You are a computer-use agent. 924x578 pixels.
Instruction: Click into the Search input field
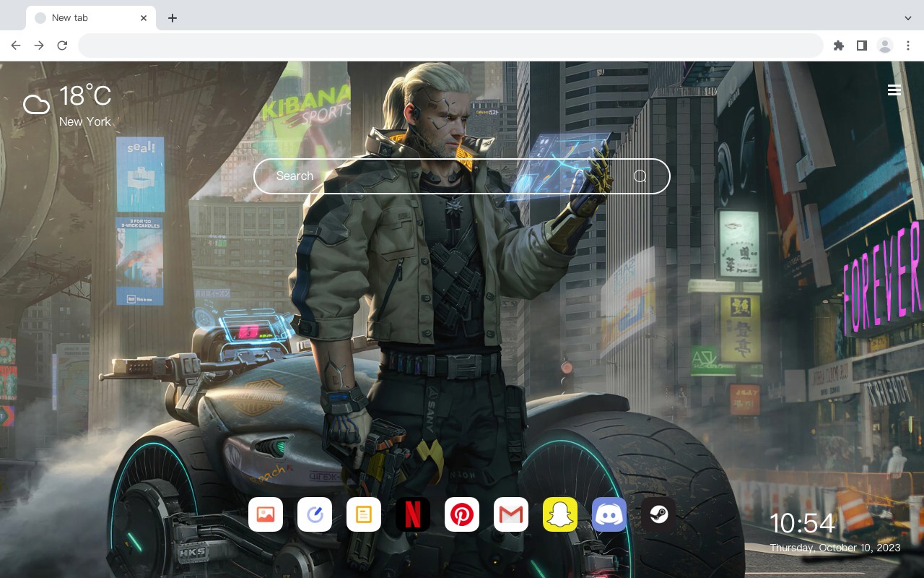pyautogui.click(x=462, y=176)
